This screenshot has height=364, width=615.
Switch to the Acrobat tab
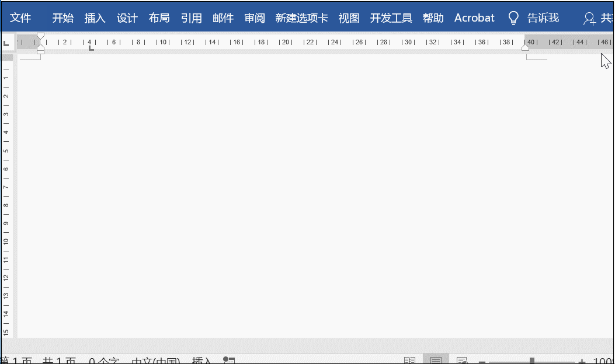474,18
